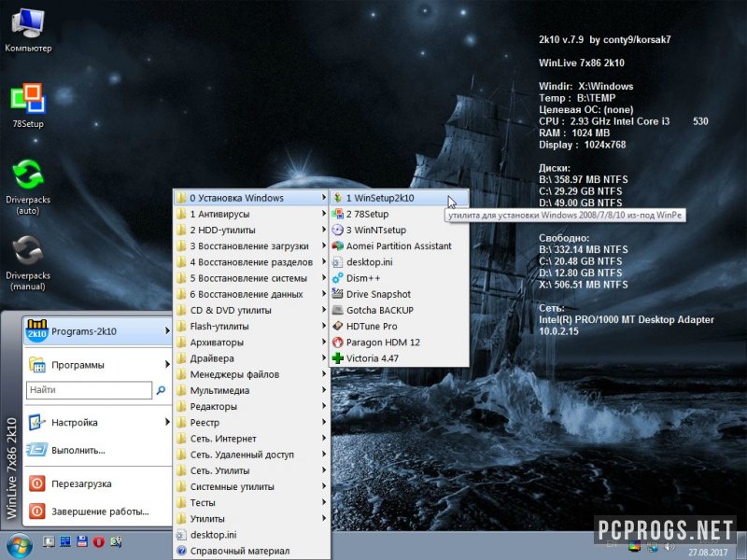Select desktop.ini in the Установка Windows submenu

pos(399,262)
